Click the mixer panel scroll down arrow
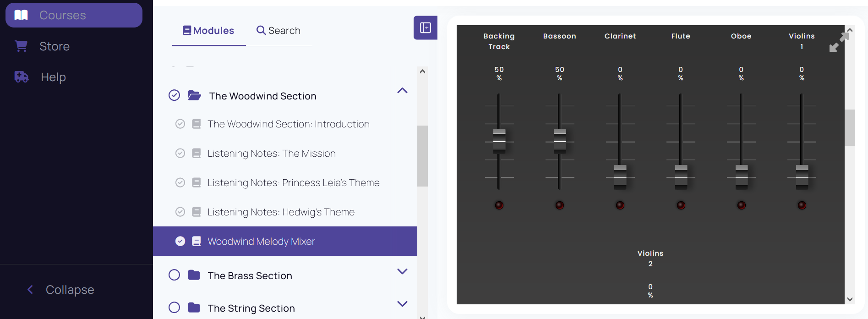This screenshot has height=319, width=868. [850, 299]
